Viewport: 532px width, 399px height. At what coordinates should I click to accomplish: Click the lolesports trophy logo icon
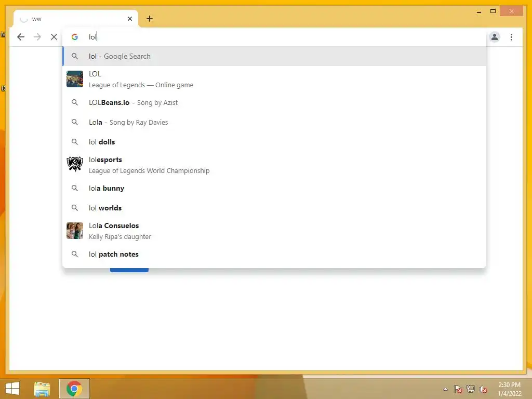coord(75,165)
